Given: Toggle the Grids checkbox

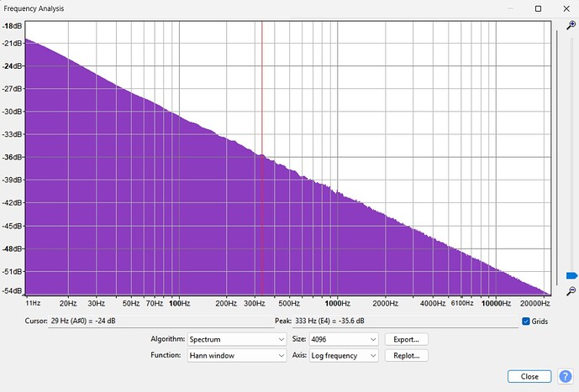Looking at the screenshot, I should (526, 321).
